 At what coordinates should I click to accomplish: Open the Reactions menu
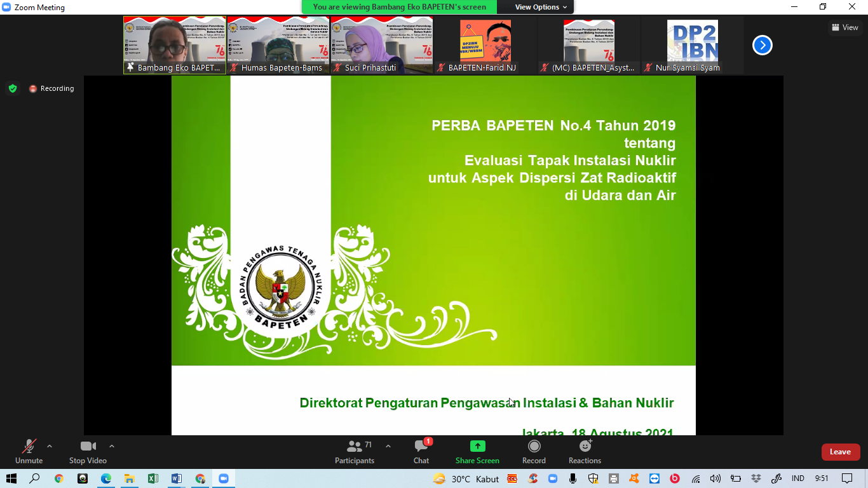[x=585, y=452]
